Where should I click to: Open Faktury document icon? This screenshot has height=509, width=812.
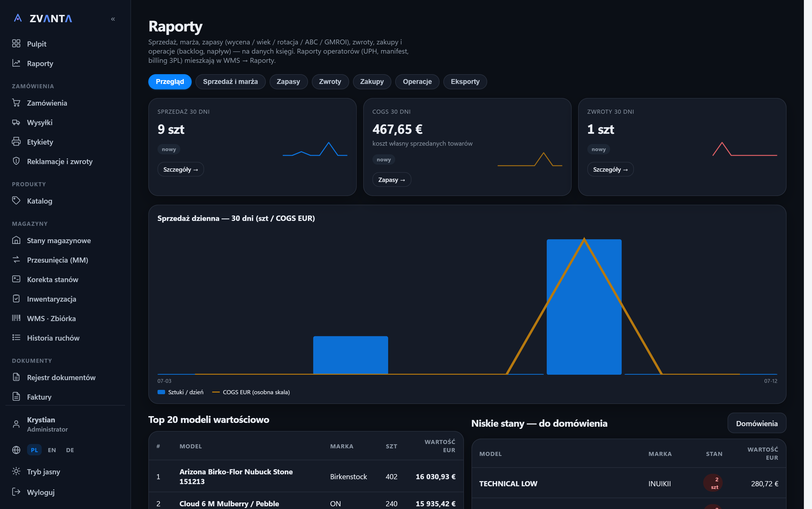pos(16,397)
